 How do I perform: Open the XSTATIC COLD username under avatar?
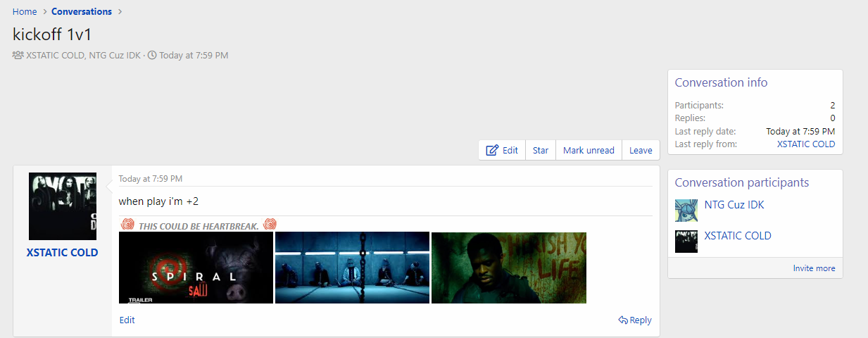tap(63, 252)
